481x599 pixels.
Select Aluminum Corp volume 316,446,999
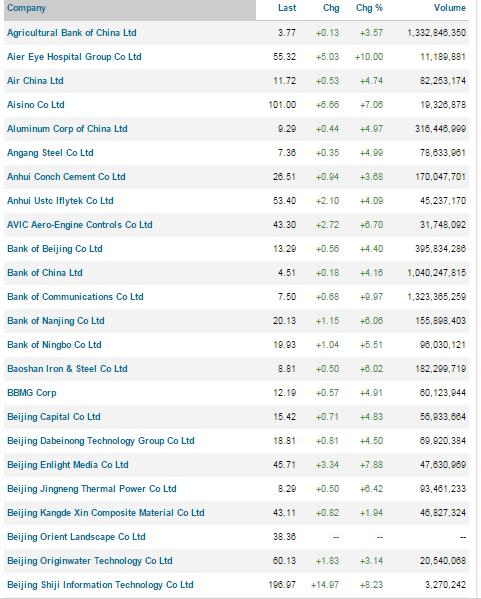click(441, 129)
